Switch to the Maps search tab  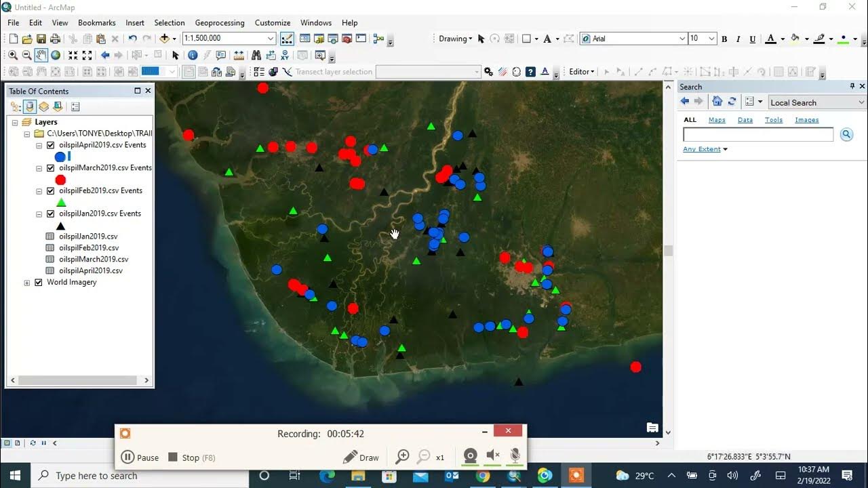[717, 120]
